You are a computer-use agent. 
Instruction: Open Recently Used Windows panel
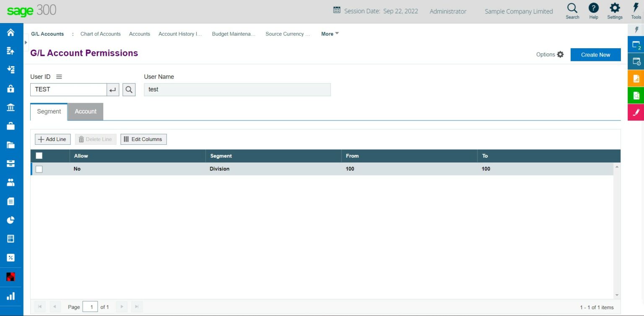[x=636, y=61]
